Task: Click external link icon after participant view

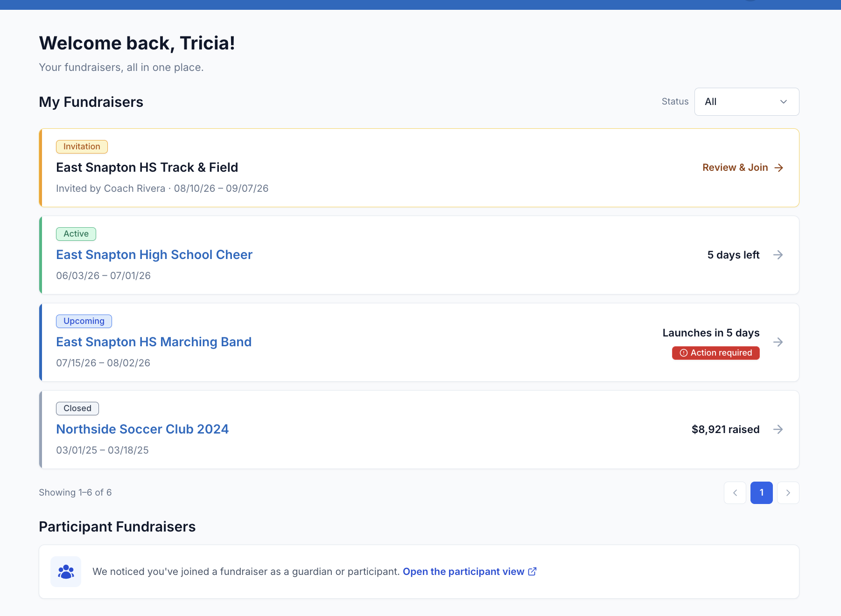Action: [532, 572]
